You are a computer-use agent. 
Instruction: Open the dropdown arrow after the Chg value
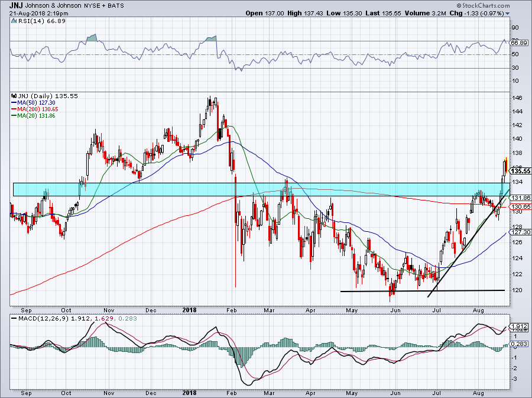[x=508, y=14]
